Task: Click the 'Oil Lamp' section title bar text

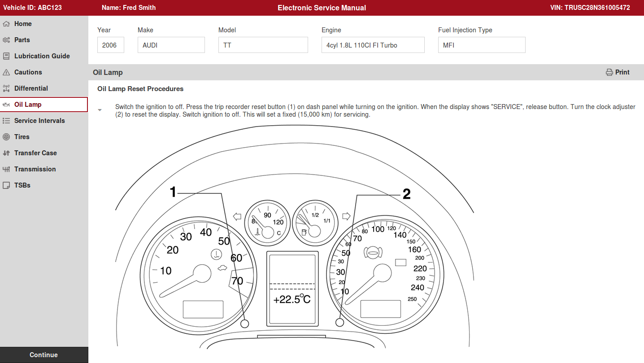Action: coord(108,72)
